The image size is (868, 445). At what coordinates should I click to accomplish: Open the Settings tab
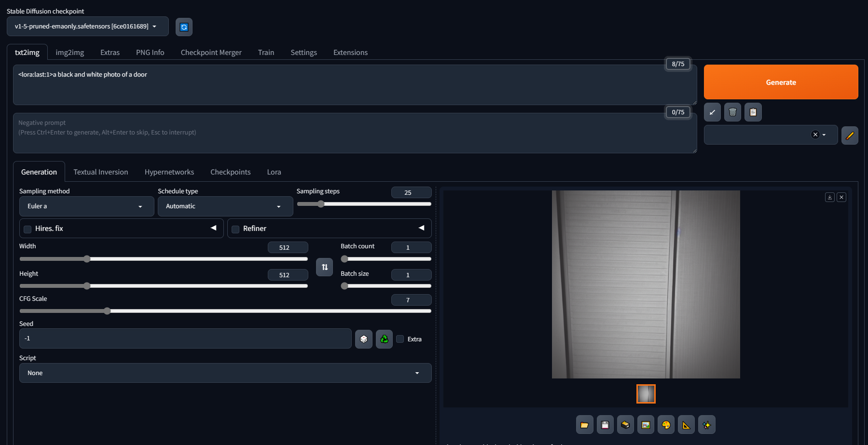pyautogui.click(x=304, y=53)
